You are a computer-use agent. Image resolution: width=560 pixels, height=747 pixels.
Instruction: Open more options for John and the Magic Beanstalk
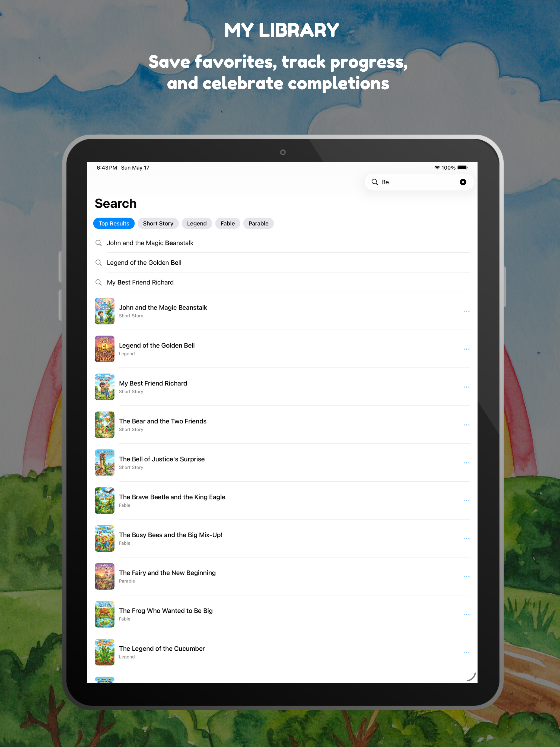[x=466, y=311]
